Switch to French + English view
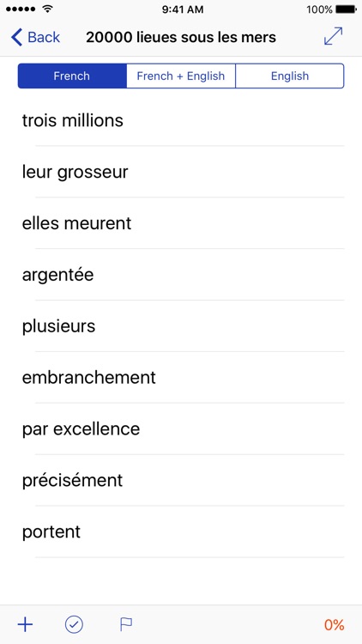This screenshot has height=644, width=362. [181, 76]
